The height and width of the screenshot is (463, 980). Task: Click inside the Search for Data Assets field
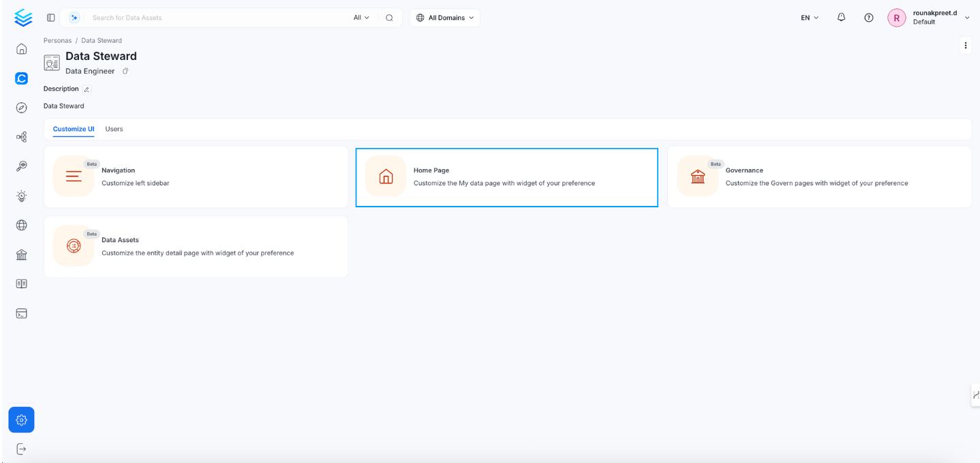pyautogui.click(x=204, y=17)
